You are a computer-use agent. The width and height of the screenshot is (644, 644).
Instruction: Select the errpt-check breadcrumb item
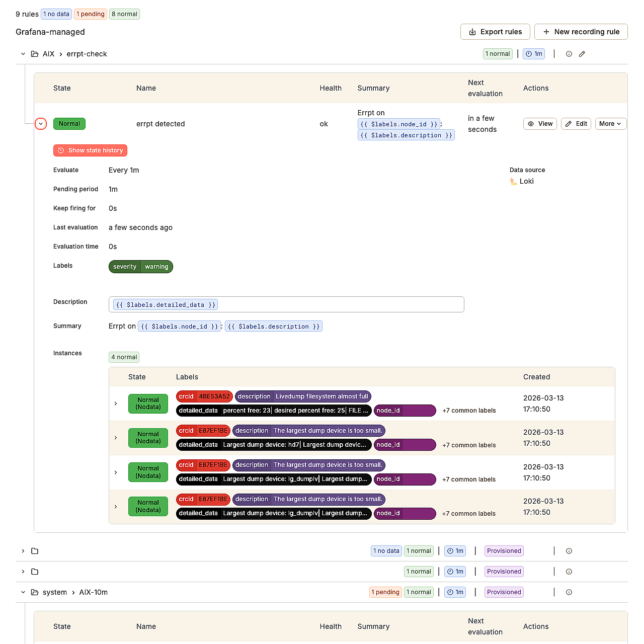87,54
